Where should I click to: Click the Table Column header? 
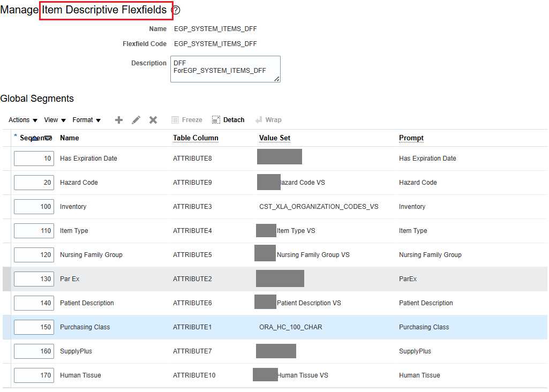[195, 138]
